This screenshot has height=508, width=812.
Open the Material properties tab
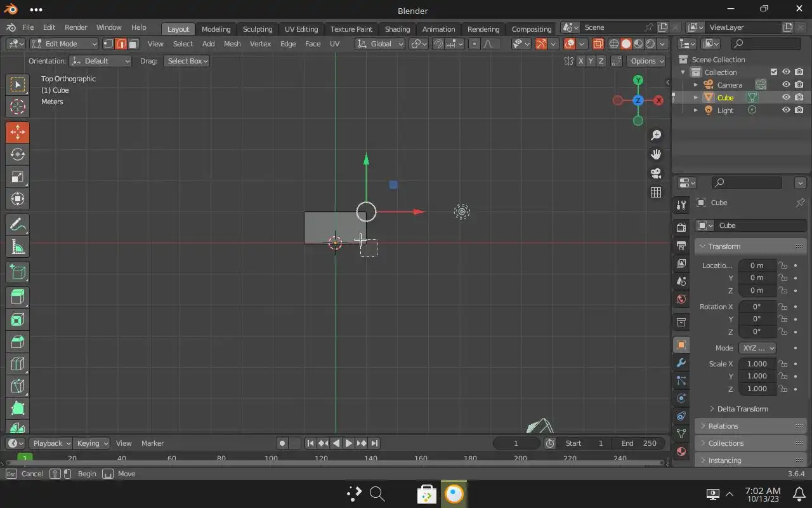pyautogui.click(x=681, y=451)
